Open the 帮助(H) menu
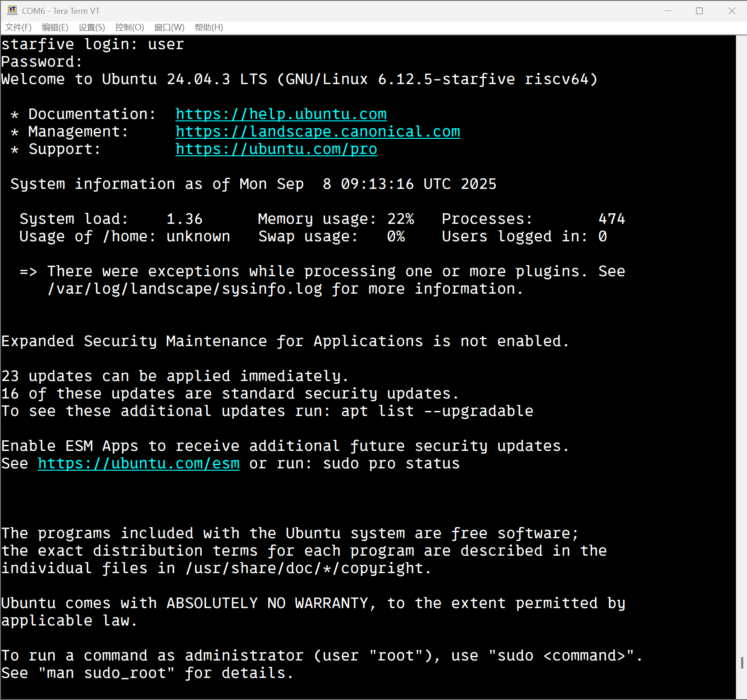The width and height of the screenshot is (747, 700). click(209, 28)
